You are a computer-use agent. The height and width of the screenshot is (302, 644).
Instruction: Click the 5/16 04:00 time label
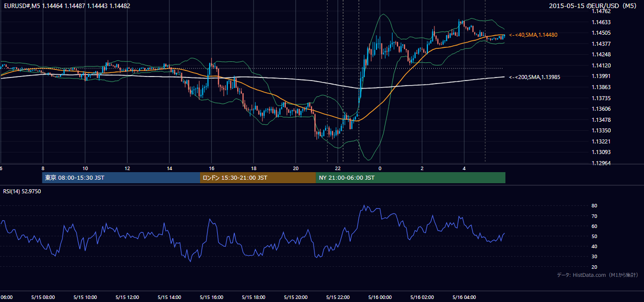click(464, 297)
